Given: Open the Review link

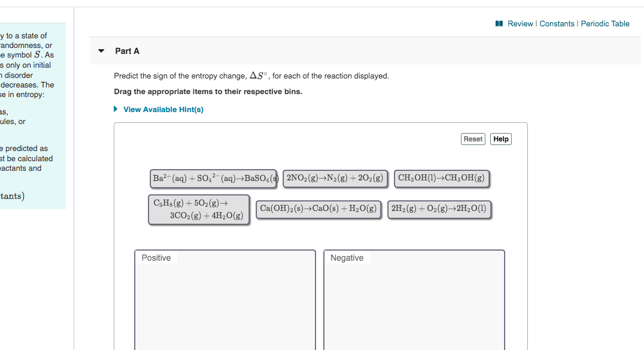Looking at the screenshot, I should tap(520, 24).
